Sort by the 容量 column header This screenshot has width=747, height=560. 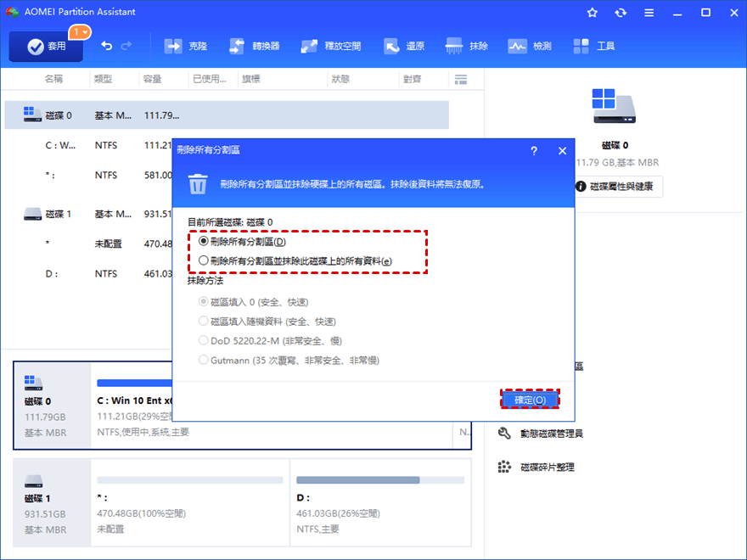pos(153,79)
